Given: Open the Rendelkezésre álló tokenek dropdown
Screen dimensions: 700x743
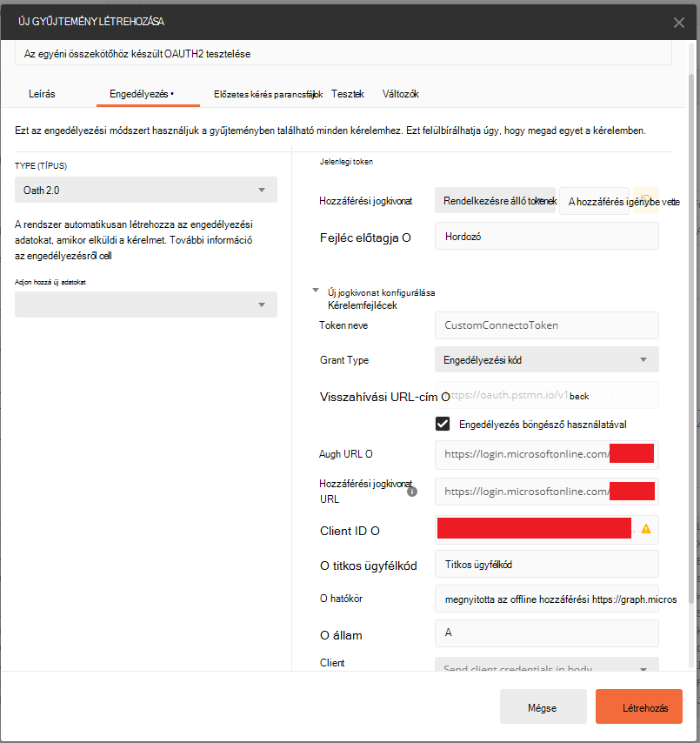Looking at the screenshot, I should 495,200.
